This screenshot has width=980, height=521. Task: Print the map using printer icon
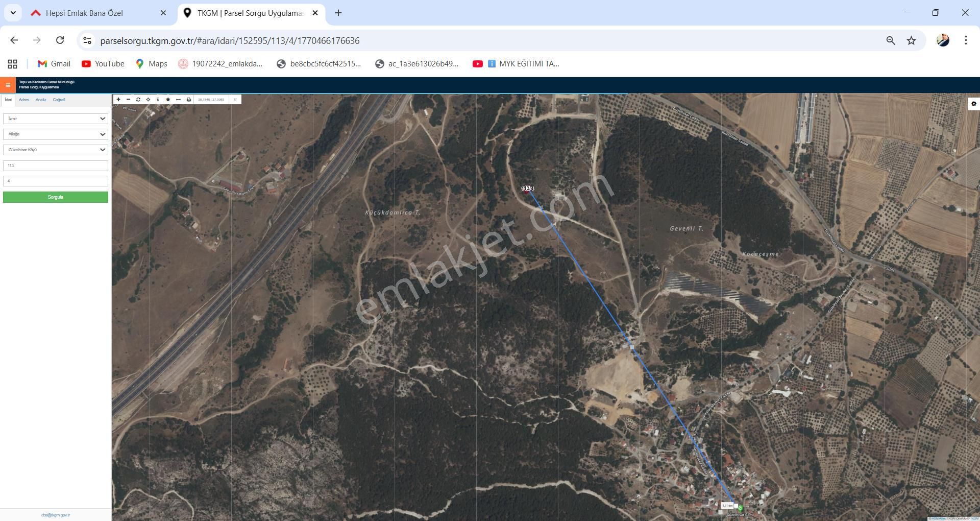pos(188,100)
